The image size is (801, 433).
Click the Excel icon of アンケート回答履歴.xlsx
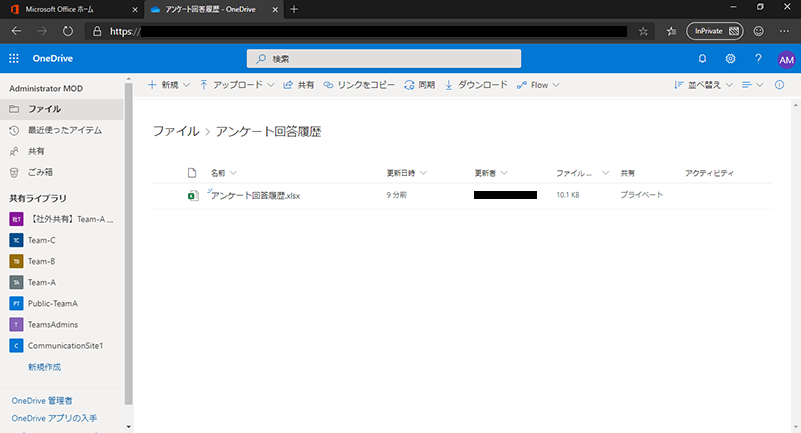click(193, 195)
